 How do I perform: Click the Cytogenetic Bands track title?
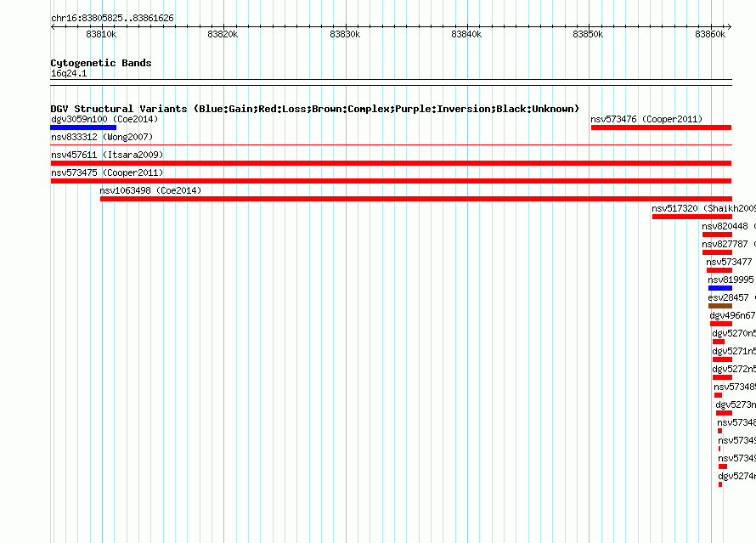coord(101,63)
